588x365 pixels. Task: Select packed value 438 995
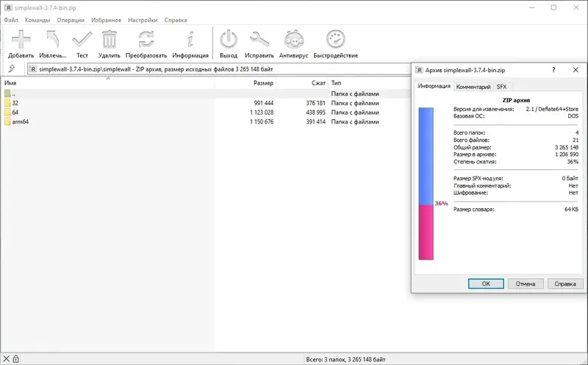(x=316, y=113)
